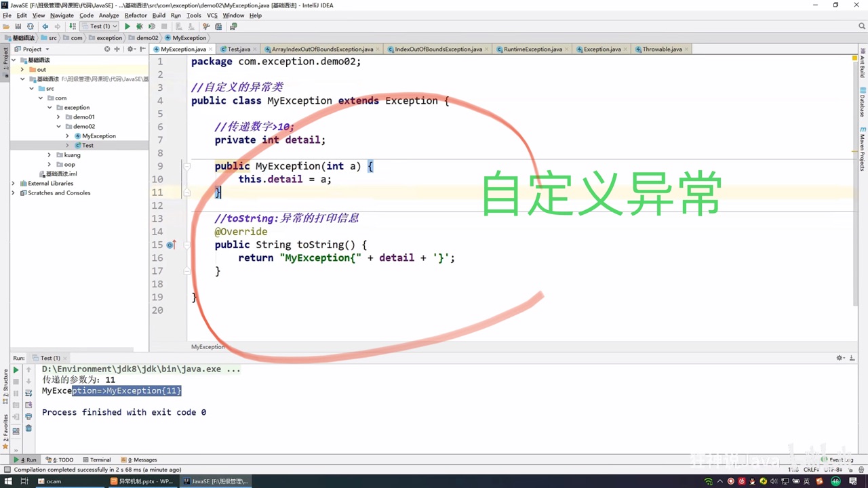Image resolution: width=868 pixels, height=488 pixels.
Task: Run Test (1) with the green toolbar arrow
Action: pyautogui.click(x=127, y=26)
